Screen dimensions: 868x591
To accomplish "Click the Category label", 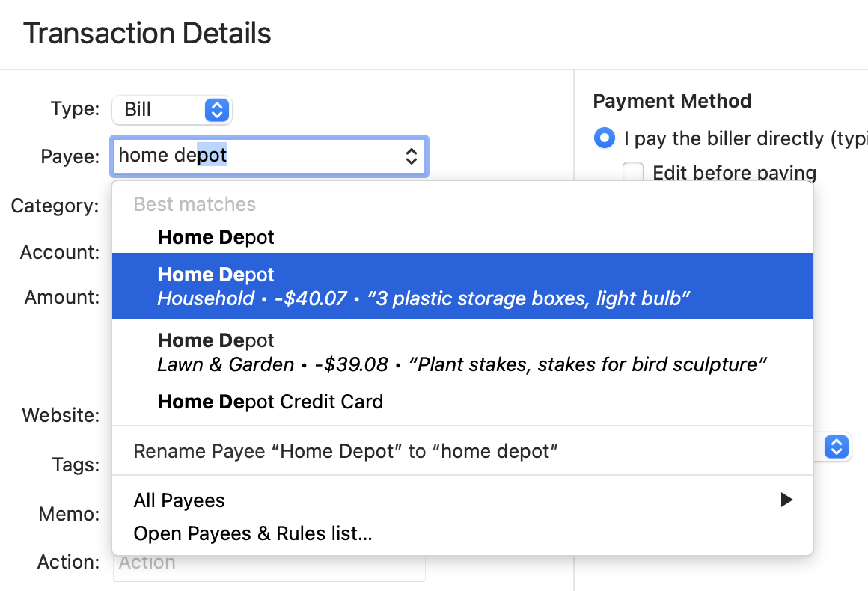I will pyautogui.click(x=55, y=206).
